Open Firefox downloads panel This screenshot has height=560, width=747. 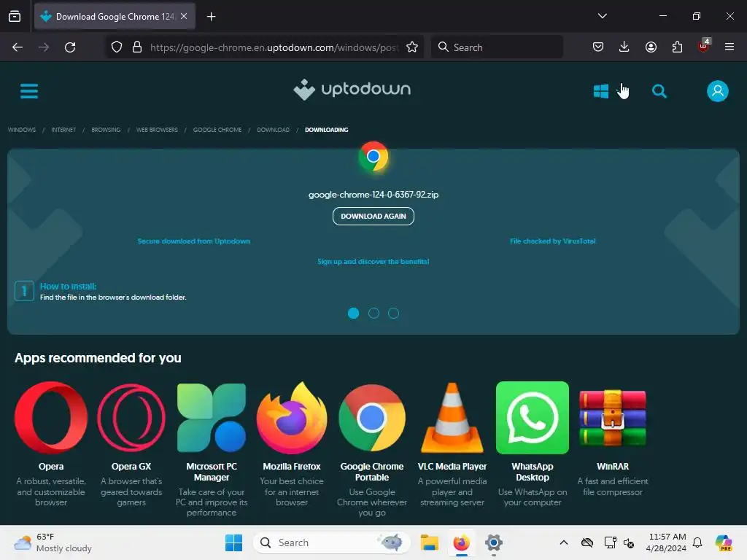click(624, 47)
